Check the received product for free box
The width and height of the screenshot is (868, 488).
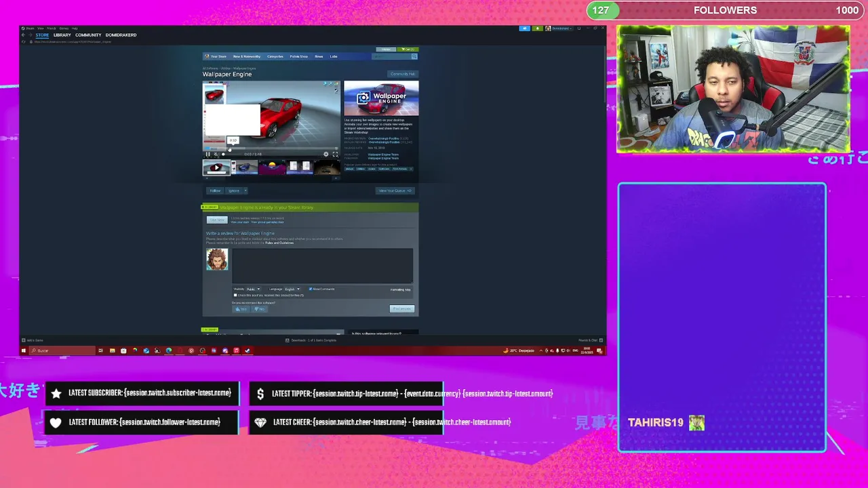coord(235,296)
